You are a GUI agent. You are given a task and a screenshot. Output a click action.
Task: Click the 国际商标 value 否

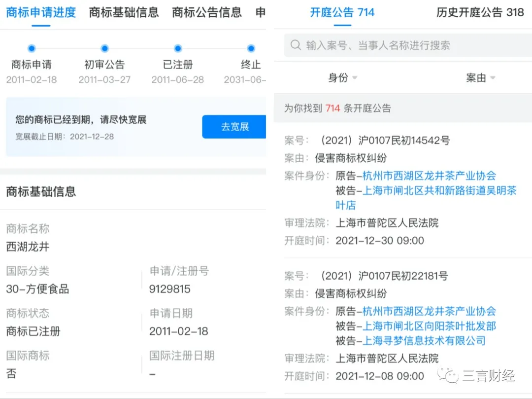pyautogui.click(x=11, y=373)
